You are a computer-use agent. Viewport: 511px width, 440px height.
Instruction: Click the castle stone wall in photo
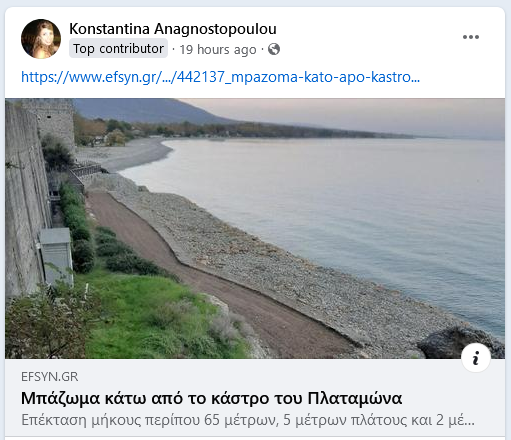point(23,200)
